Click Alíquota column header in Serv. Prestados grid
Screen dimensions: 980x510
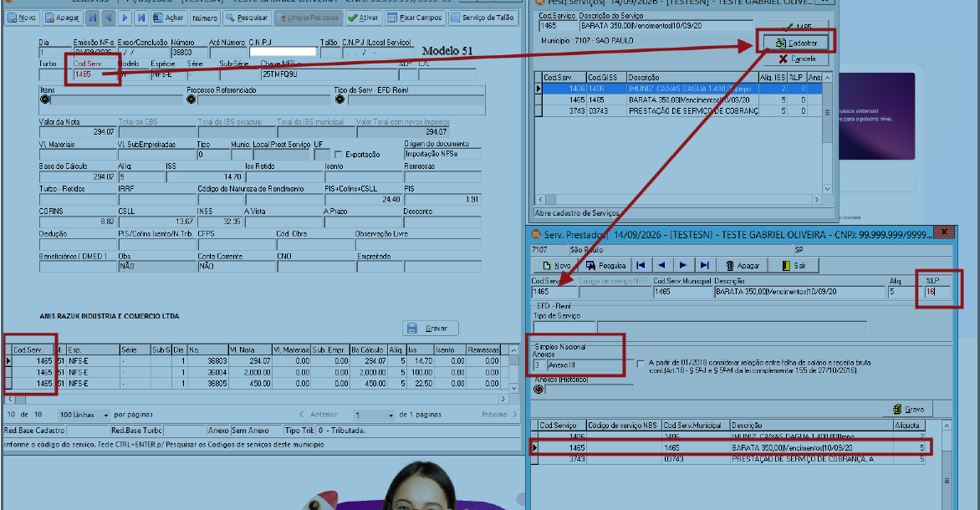click(909, 425)
